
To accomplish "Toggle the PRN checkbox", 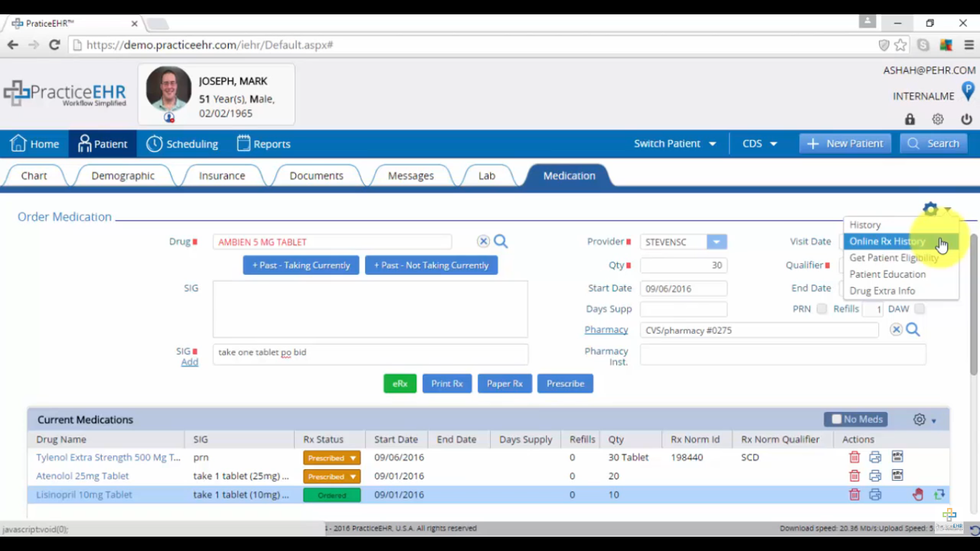I will pos(821,309).
